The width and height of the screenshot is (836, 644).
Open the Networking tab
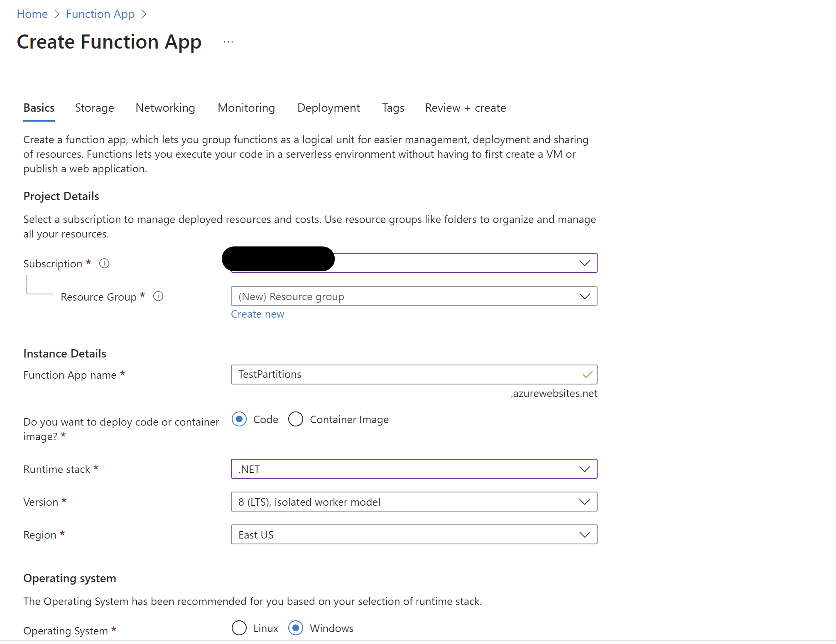(165, 108)
